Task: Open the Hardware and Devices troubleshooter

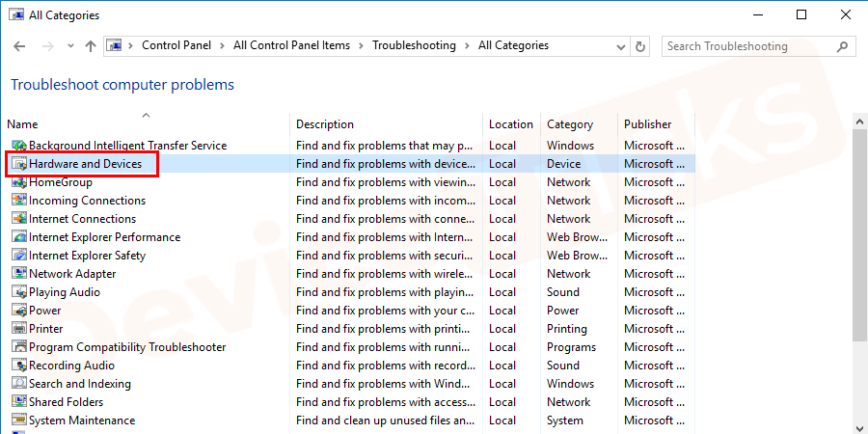Action: [x=85, y=164]
